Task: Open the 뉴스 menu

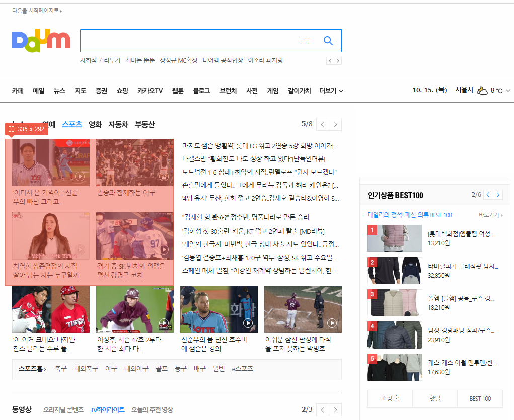Action: (x=60, y=91)
